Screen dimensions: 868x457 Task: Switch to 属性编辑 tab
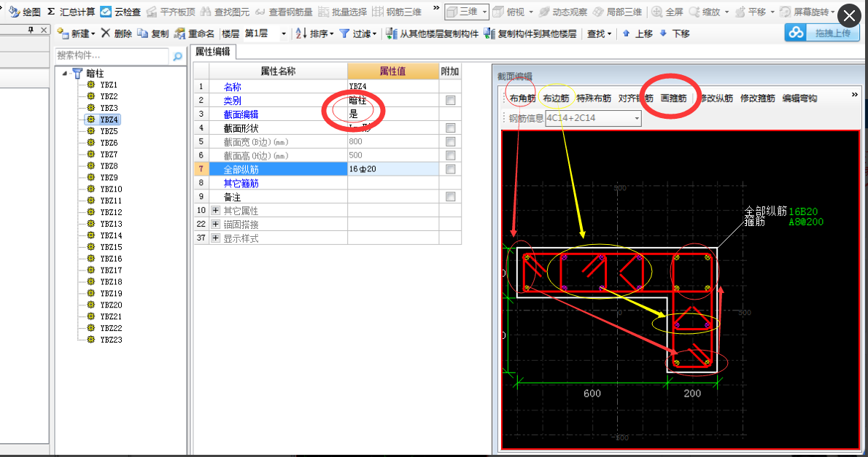[213, 52]
